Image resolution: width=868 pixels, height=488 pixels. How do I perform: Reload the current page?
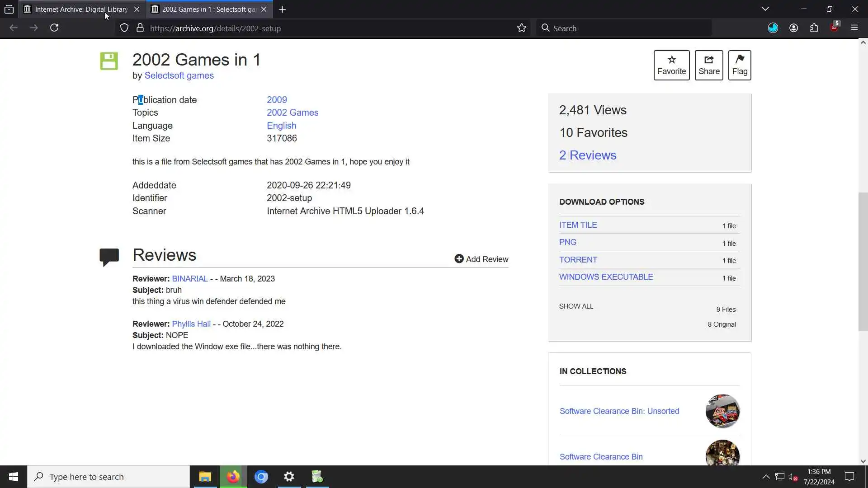[54, 28]
